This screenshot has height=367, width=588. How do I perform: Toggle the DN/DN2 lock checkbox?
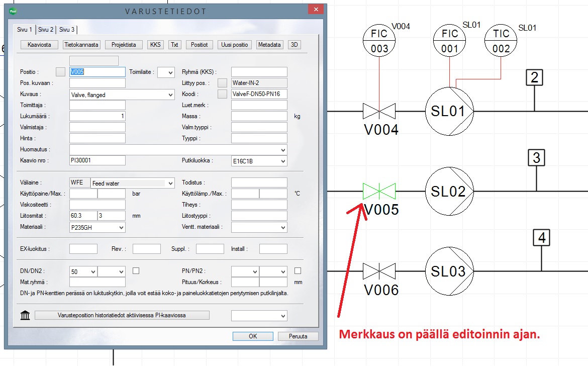coord(136,271)
